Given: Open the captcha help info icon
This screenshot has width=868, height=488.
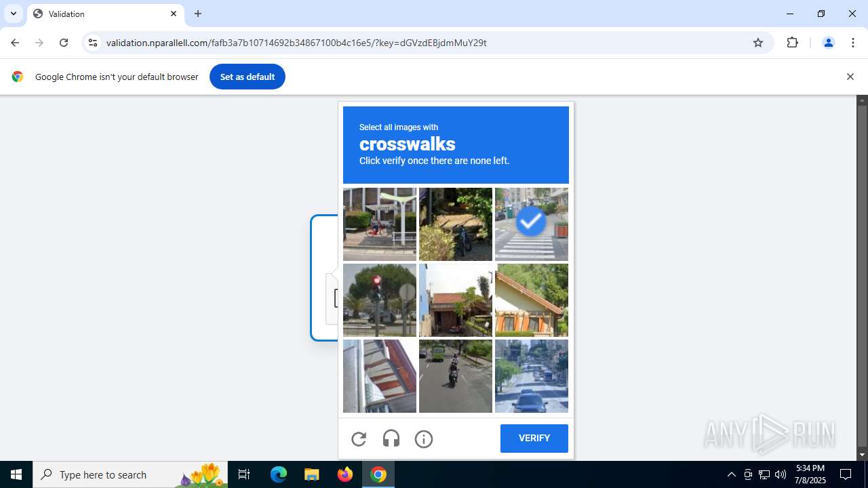Looking at the screenshot, I should pos(424,439).
